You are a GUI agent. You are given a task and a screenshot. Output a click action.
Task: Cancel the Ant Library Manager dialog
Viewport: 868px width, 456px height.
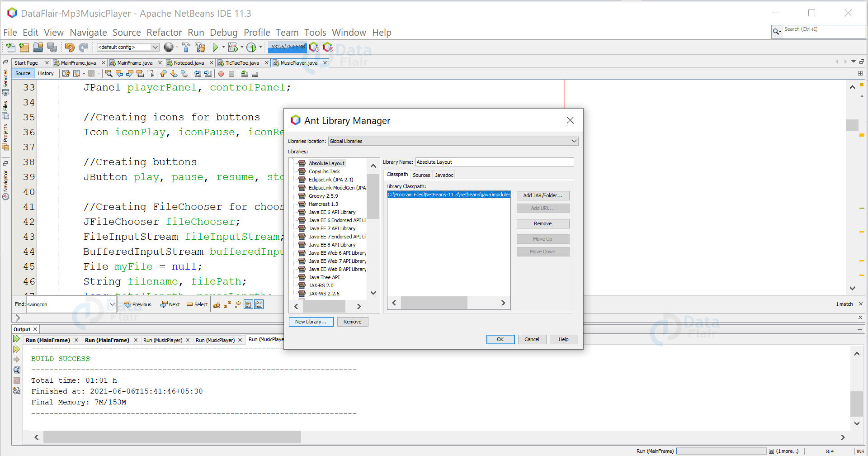532,339
